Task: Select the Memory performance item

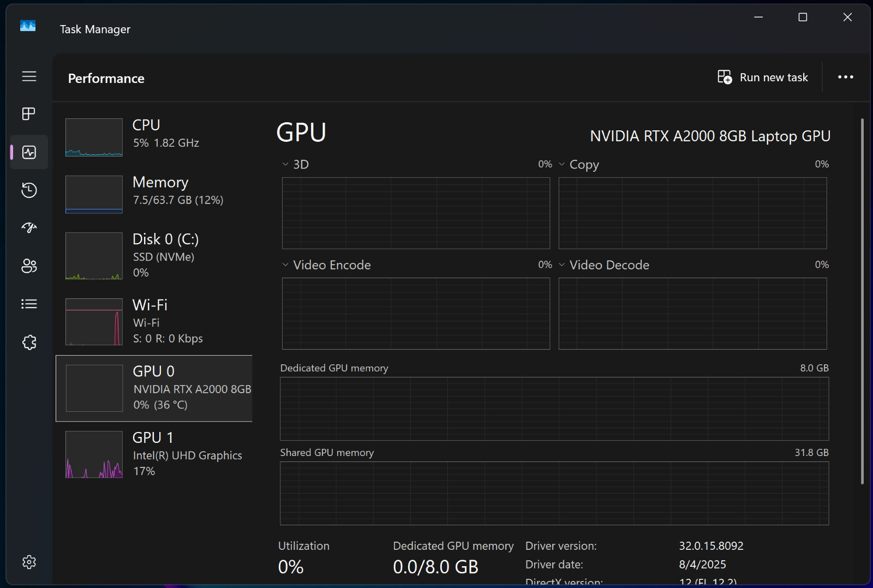Action: pos(154,195)
